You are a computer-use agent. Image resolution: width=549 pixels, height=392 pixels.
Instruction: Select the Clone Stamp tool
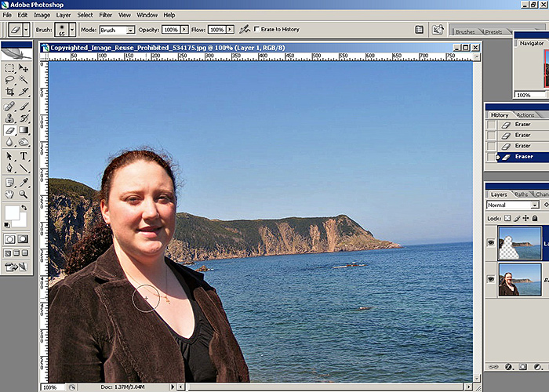[9, 118]
